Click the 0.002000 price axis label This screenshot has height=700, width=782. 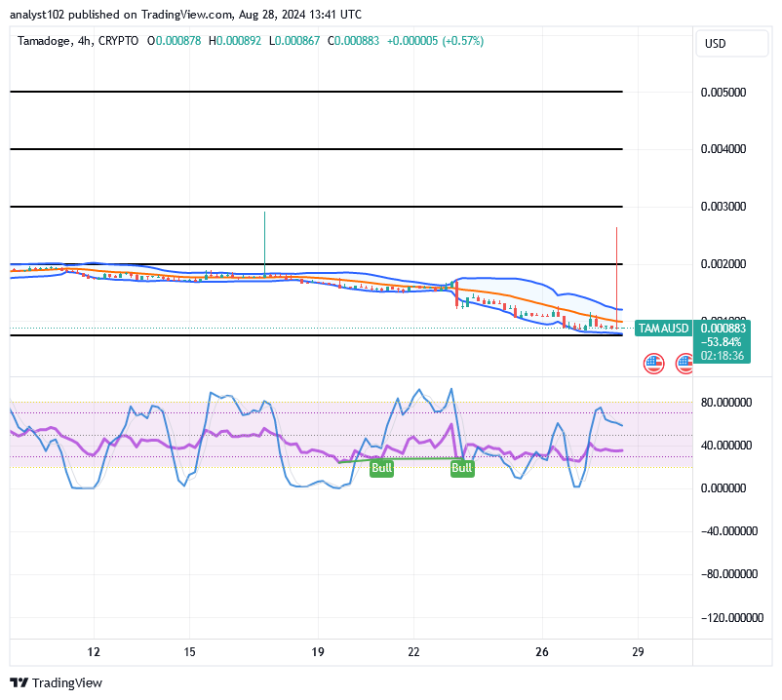point(723,264)
